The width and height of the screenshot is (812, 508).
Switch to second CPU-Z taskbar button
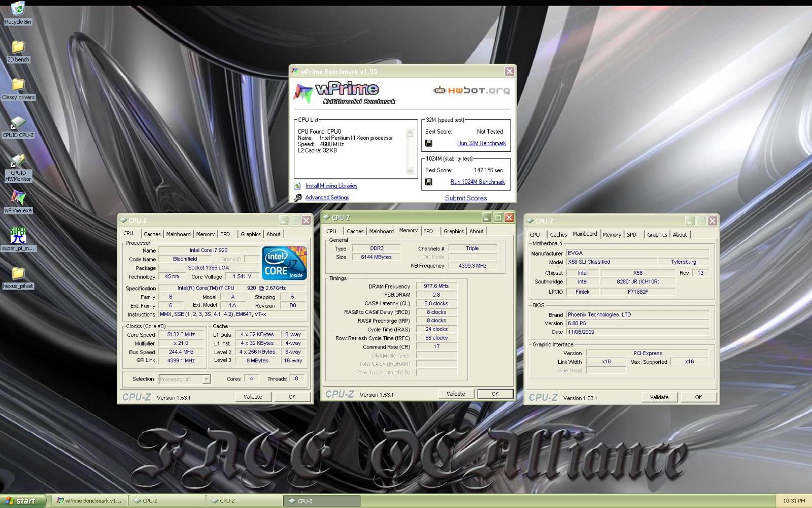[245, 501]
